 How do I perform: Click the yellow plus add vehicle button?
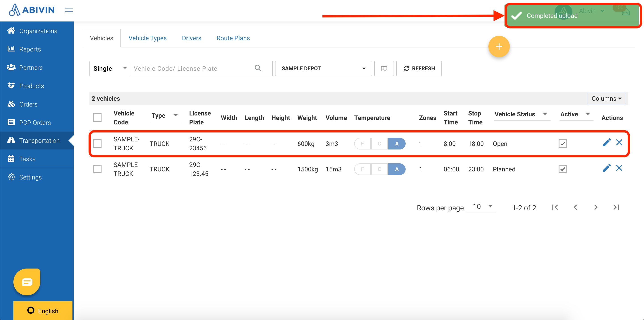(x=498, y=47)
